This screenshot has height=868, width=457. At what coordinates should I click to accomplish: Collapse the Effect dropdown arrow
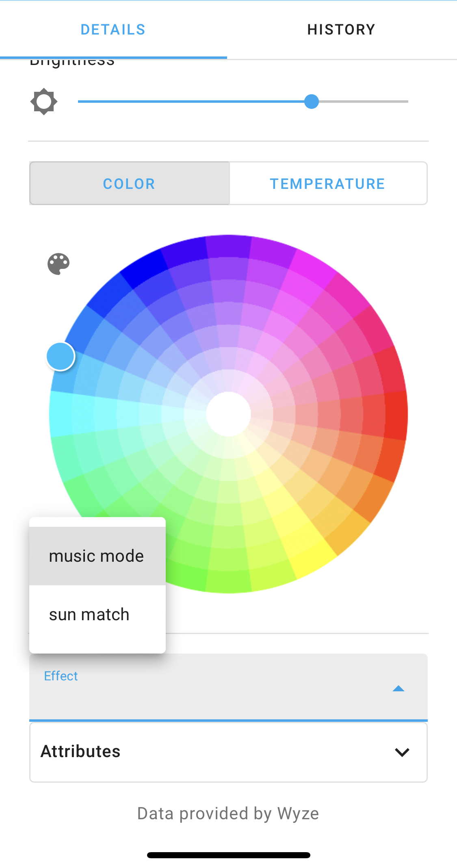(399, 688)
